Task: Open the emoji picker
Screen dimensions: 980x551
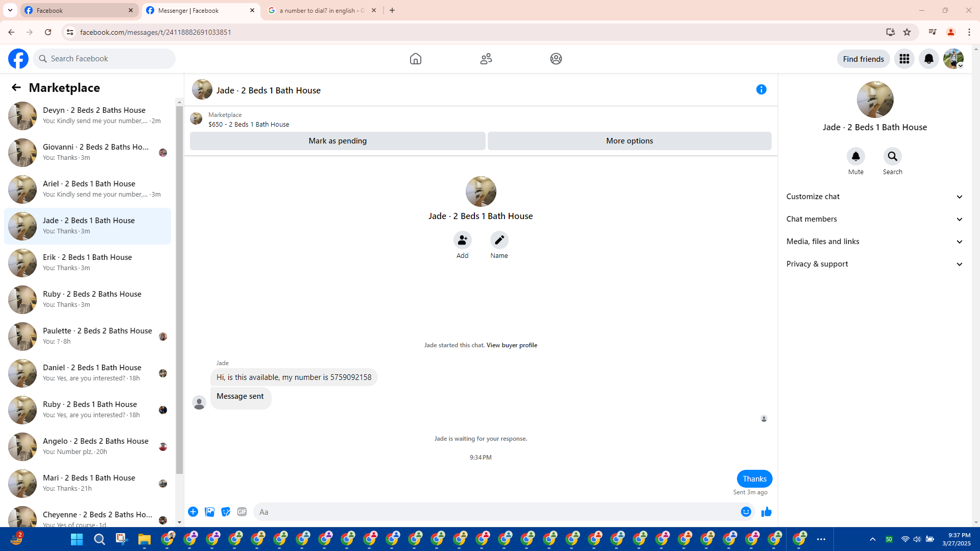Action: [746, 512]
